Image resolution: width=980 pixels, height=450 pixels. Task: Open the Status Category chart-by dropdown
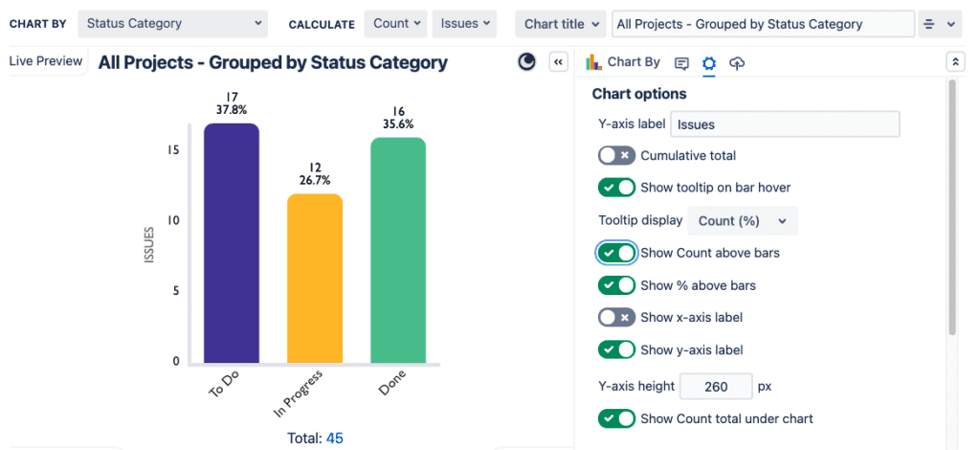click(x=173, y=24)
